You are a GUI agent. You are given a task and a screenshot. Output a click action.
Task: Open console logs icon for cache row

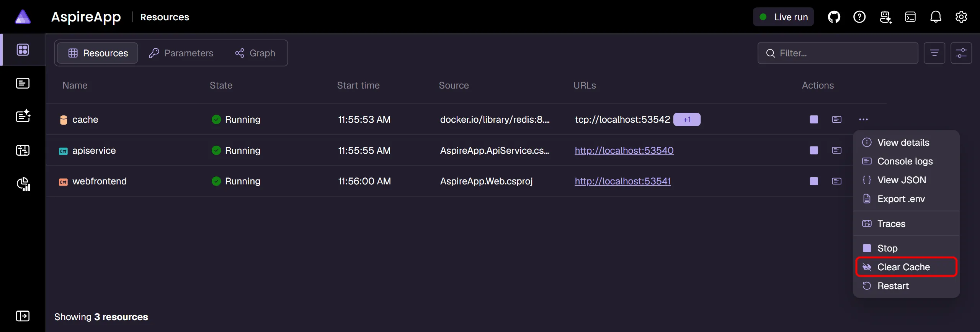(836, 120)
